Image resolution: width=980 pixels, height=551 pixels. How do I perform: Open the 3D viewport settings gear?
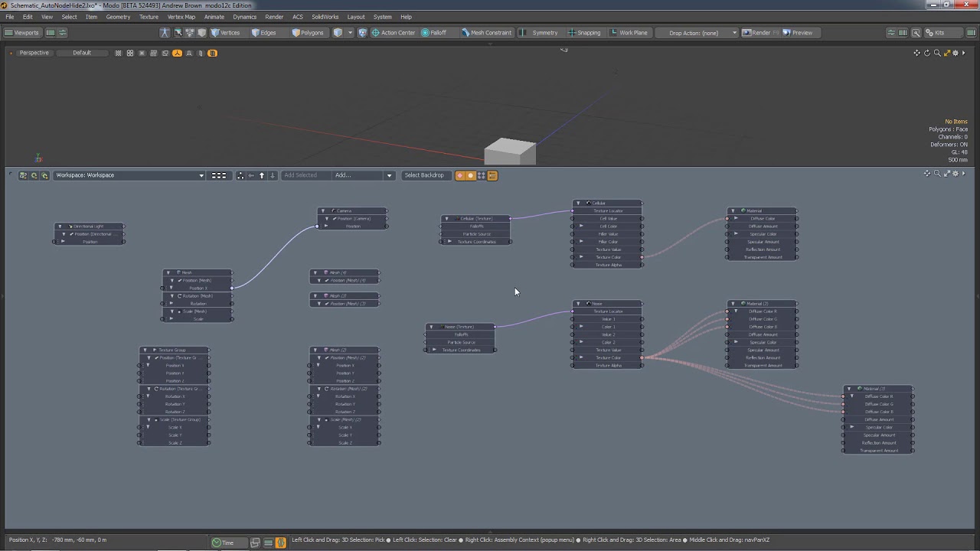pos(955,53)
